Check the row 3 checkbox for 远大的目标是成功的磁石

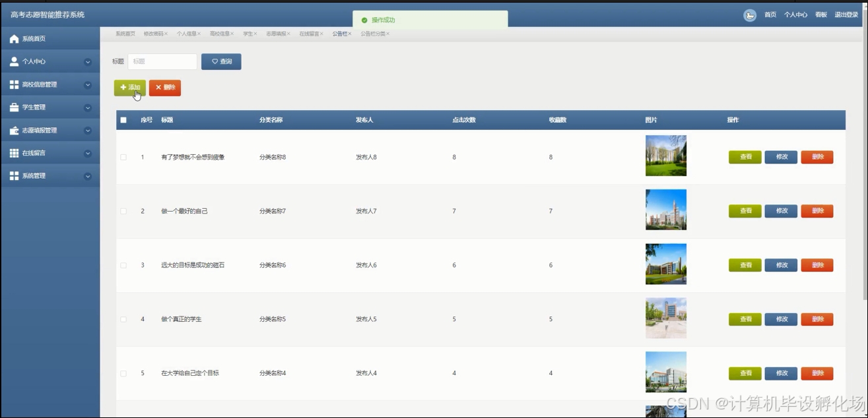123,265
